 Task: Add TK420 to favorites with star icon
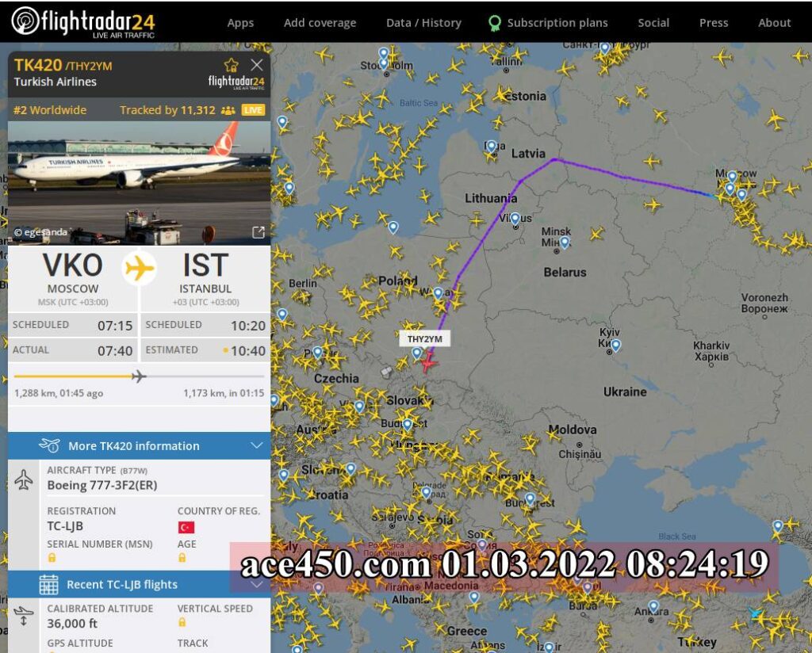coord(231,65)
